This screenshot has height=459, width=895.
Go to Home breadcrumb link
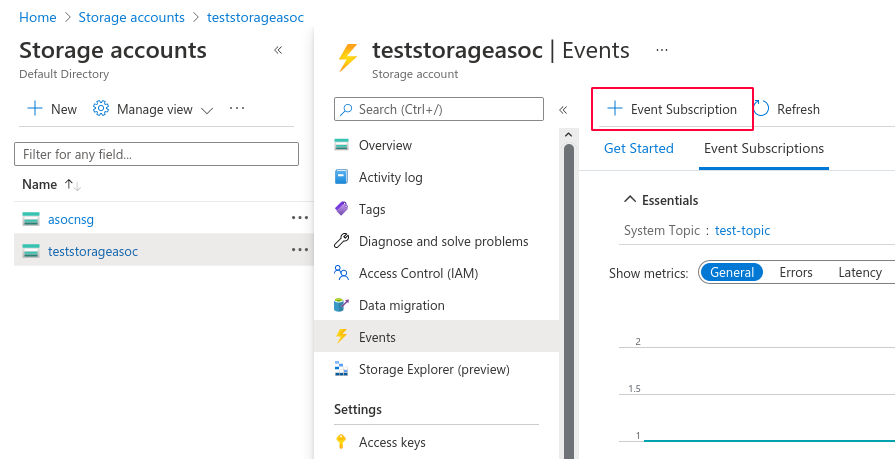pos(38,17)
